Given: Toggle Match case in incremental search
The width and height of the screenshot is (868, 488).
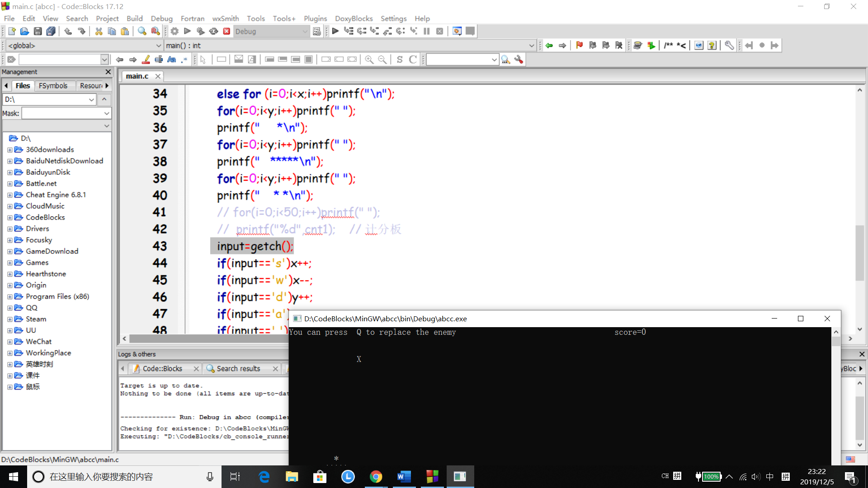Looking at the screenshot, I should click(171, 60).
